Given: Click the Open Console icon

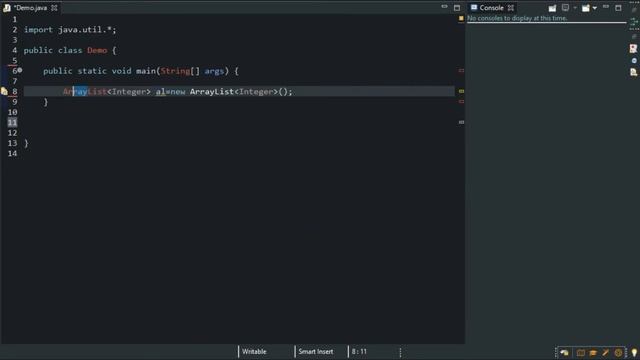Looking at the screenshot, I should pyautogui.click(x=586, y=8).
